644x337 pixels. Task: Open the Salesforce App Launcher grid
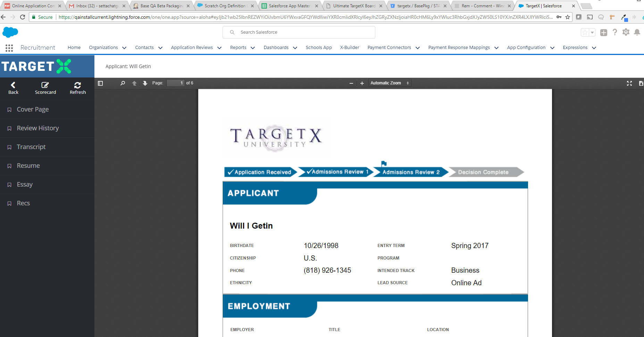click(x=9, y=48)
